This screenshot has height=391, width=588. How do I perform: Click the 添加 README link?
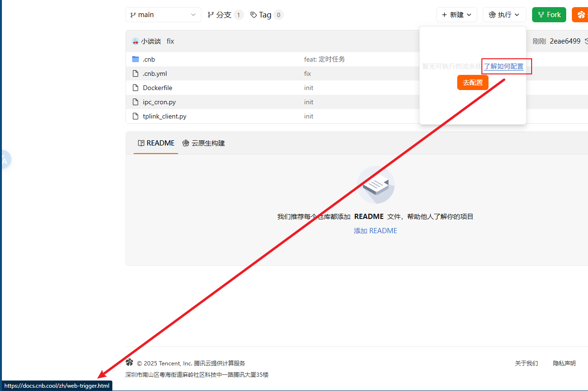[375, 230]
